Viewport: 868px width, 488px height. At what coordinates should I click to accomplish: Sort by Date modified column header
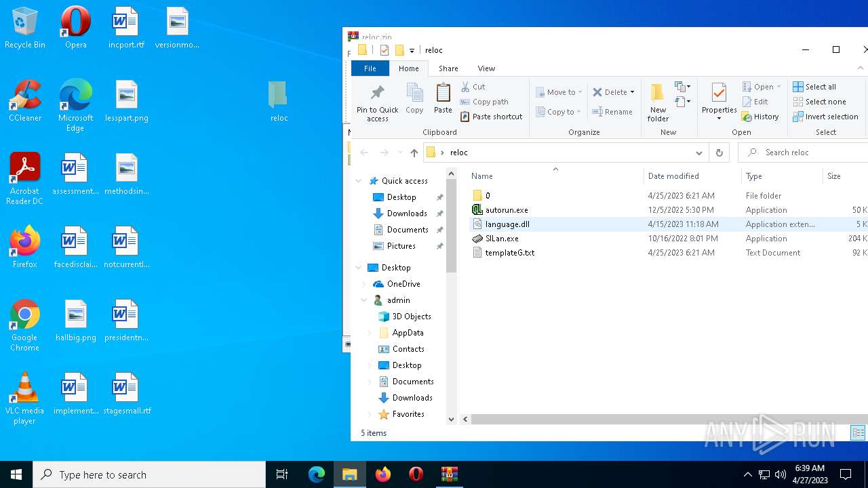(673, 176)
